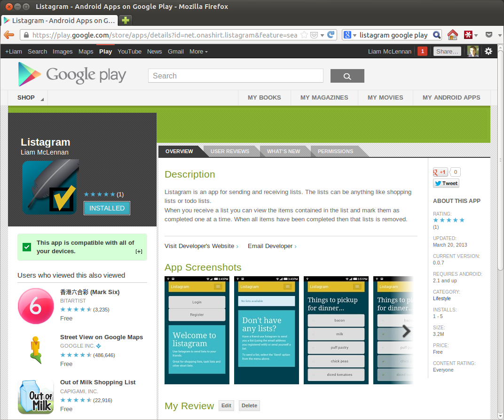
Task: Click the Mark Six app icon
Action: 36,306
